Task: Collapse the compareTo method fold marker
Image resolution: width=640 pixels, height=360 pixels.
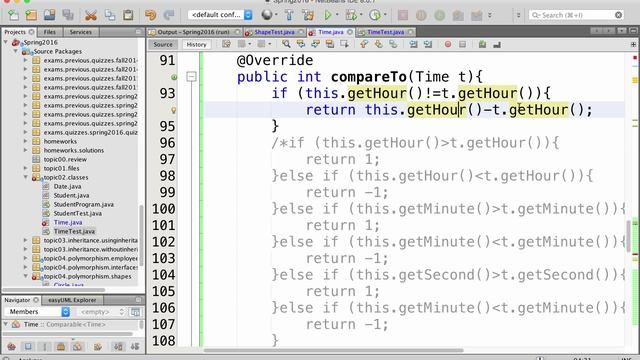Action: (x=191, y=77)
